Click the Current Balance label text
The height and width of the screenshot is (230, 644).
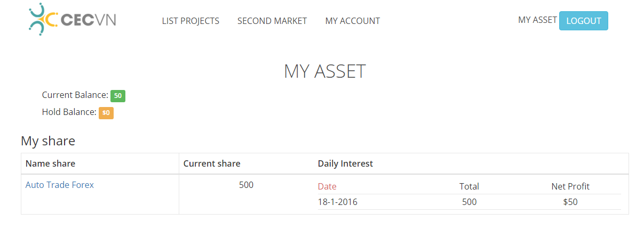75,95
